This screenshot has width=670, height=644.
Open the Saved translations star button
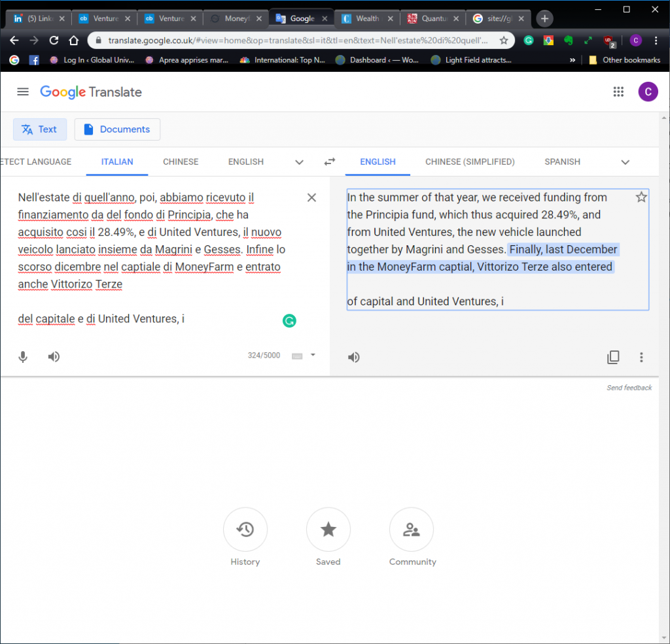(328, 530)
